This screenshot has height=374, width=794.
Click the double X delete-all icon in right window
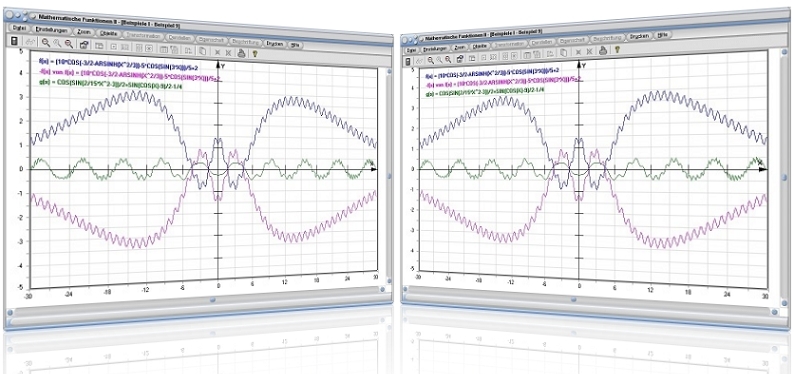tap(590, 51)
